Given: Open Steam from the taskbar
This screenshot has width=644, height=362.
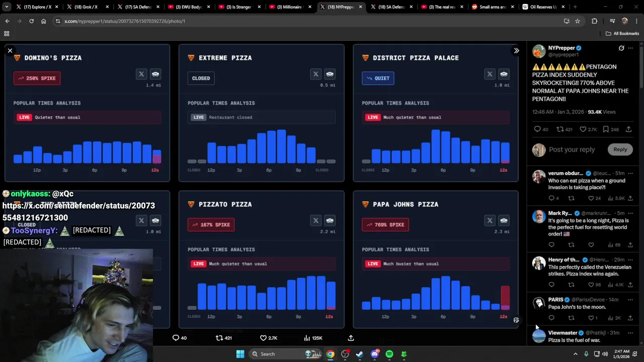Looking at the screenshot, I should 359,354.
